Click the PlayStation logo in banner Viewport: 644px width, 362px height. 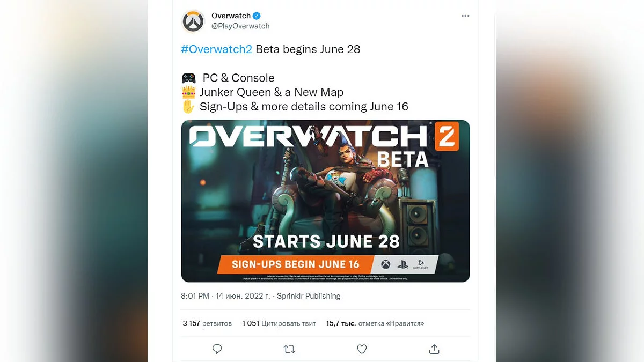tap(403, 264)
